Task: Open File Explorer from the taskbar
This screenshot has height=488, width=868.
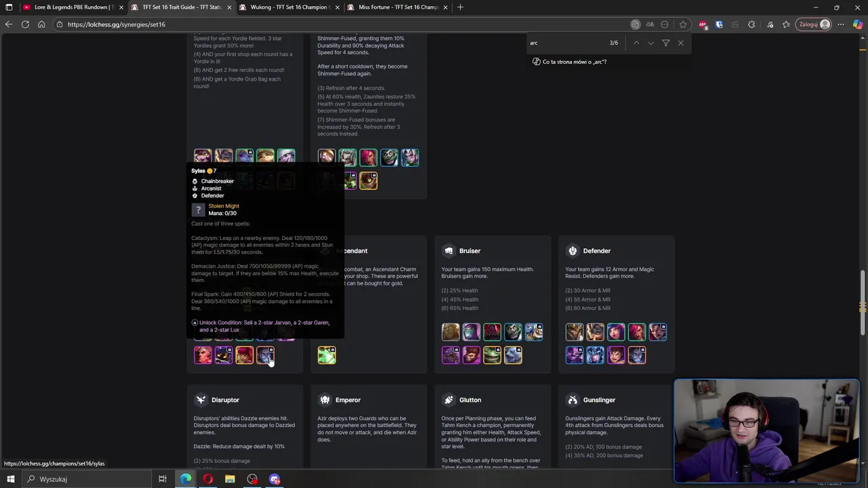Action: click(x=230, y=479)
